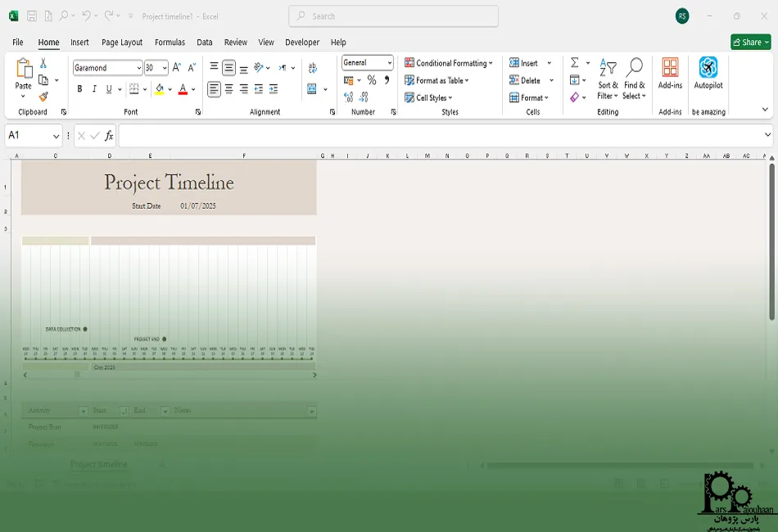Click the Add-ins icon

[x=670, y=73]
